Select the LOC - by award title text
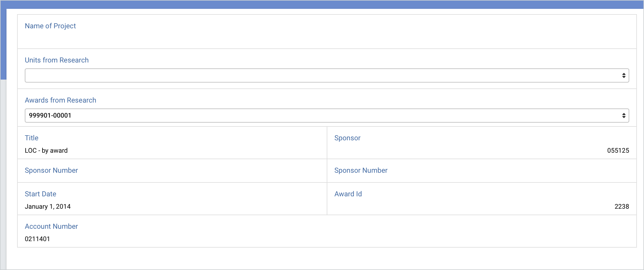The width and height of the screenshot is (644, 270). (x=46, y=150)
